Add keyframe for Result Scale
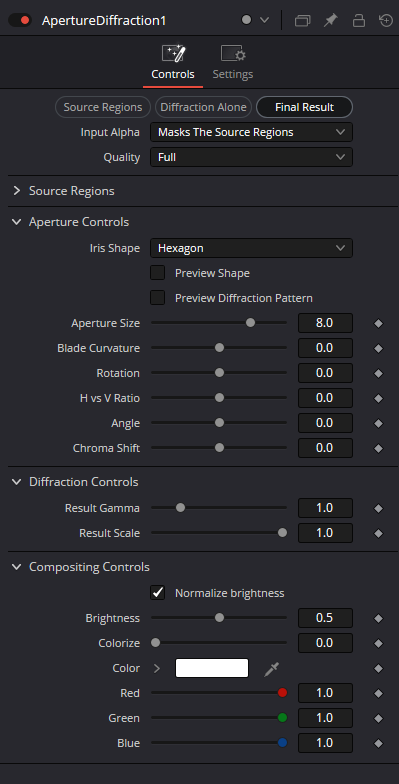399x784 pixels. click(x=378, y=534)
